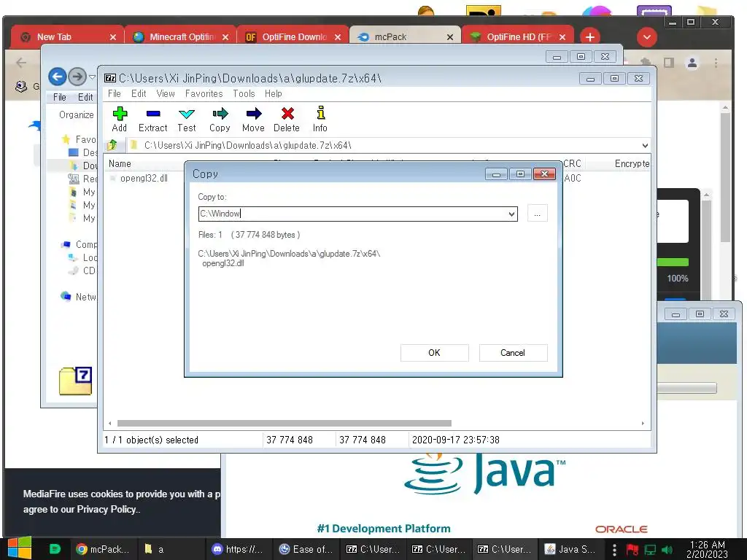The height and width of the screenshot is (560, 747).
Task: Click the CRC column header
Action: (x=572, y=164)
